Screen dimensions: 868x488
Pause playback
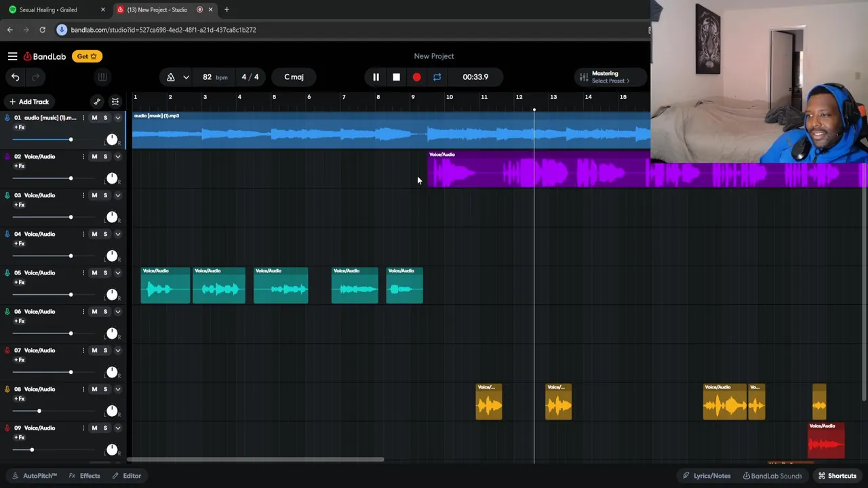[x=376, y=77]
